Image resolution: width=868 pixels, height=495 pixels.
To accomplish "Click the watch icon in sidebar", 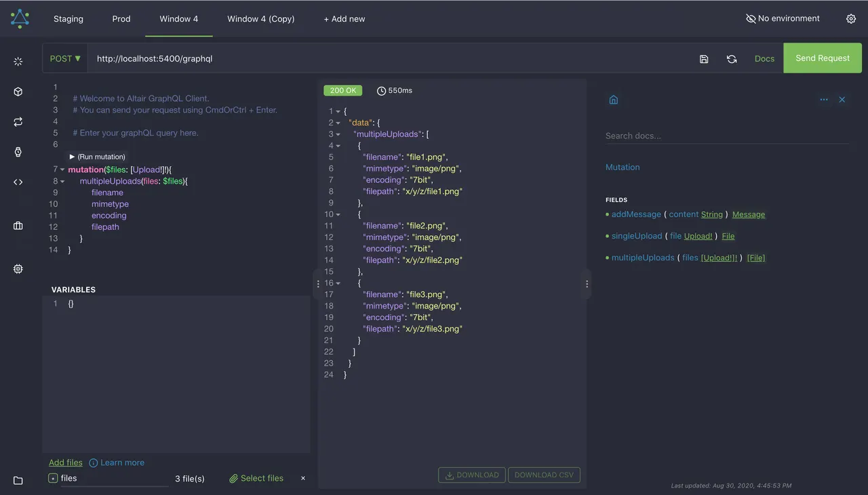I will click(18, 152).
